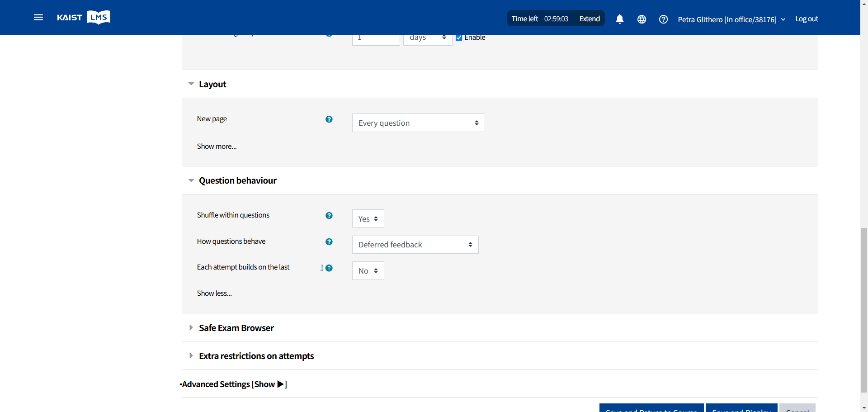Viewport: 868px width, 412px height.
Task: Click the Extend time button
Action: (x=590, y=19)
